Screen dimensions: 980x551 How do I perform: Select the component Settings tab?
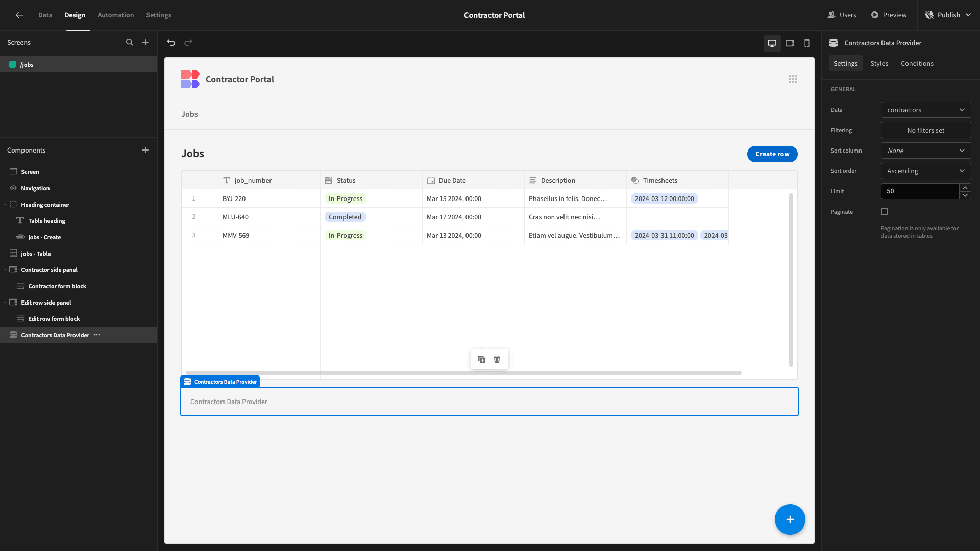(845, 63)
